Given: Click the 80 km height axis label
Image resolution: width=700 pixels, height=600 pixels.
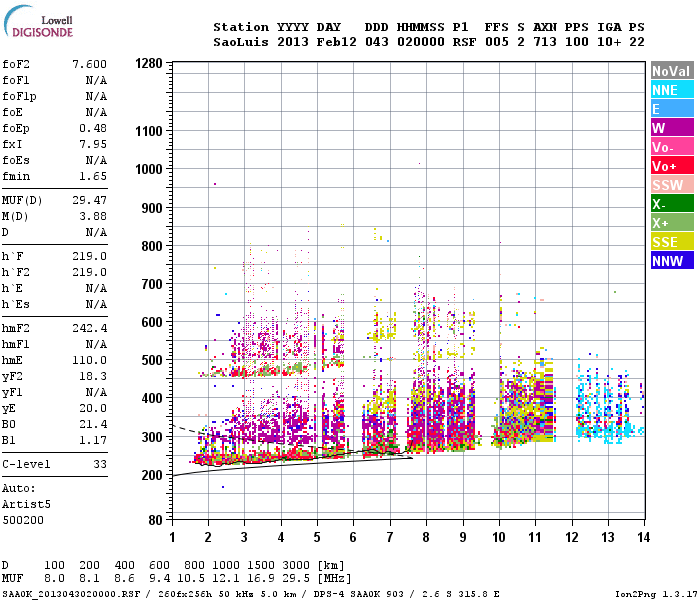Looking at the screenshot, I should click(155, 520).
